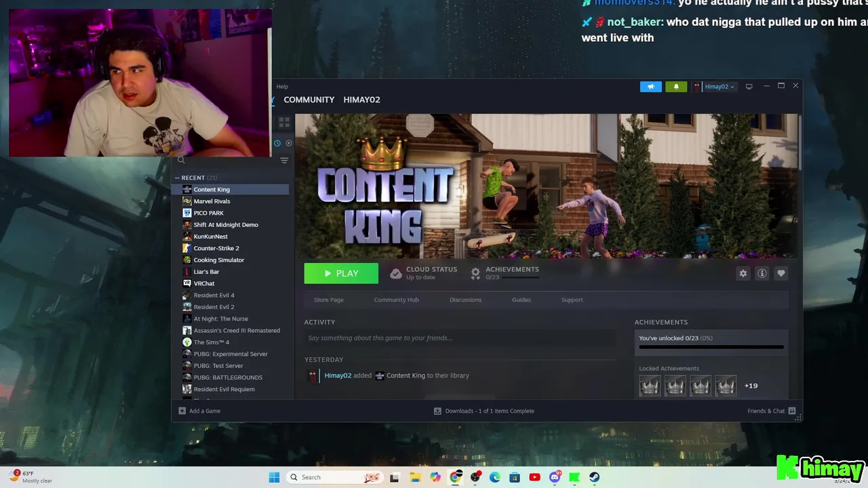Open the Help menu
The height and width of the screenshot is (488, 868).
coord(282,87)
